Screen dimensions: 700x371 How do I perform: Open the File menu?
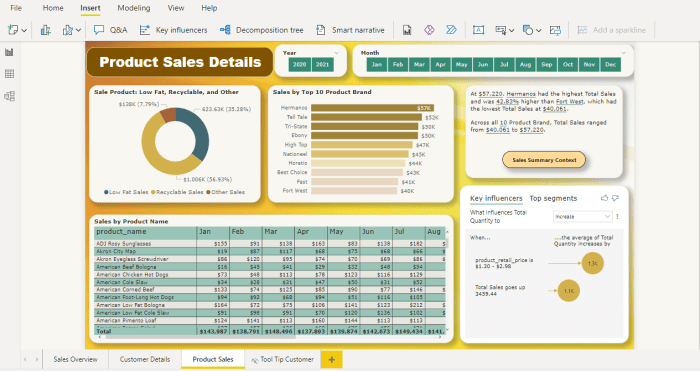[x=16, y=8]
